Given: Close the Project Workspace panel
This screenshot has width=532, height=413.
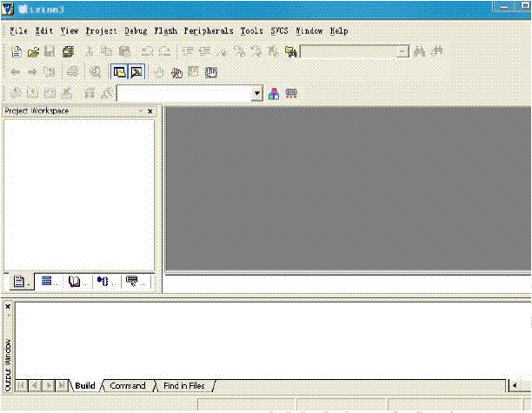Looking at the screenshot, I should (150, 111).
